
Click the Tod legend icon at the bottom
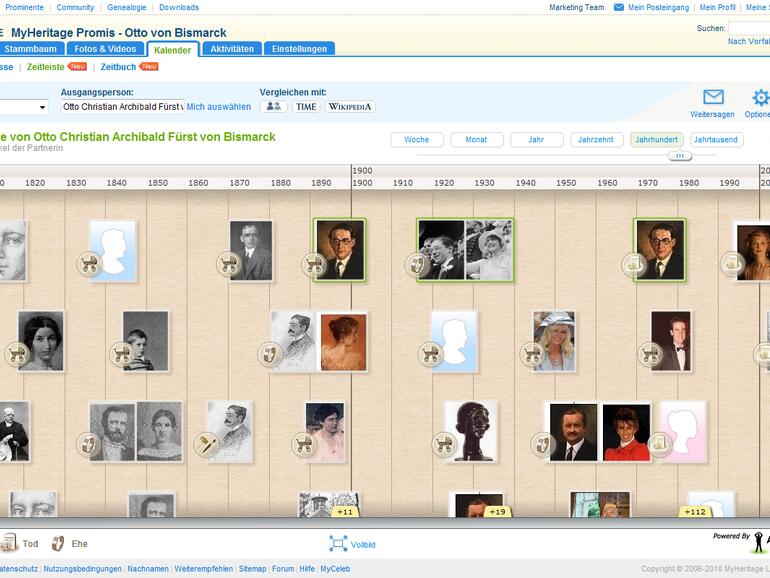point(9,543)
